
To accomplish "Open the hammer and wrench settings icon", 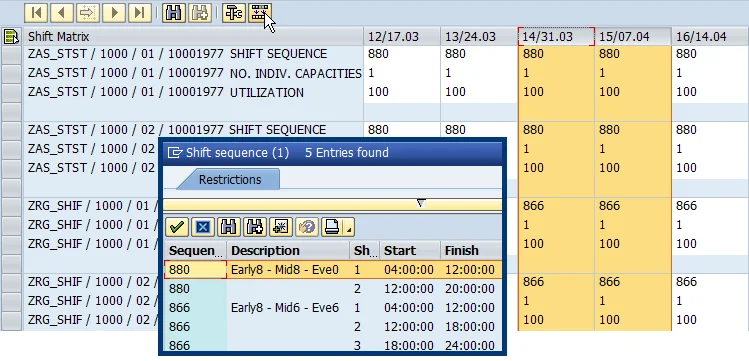I will point(234,13).
